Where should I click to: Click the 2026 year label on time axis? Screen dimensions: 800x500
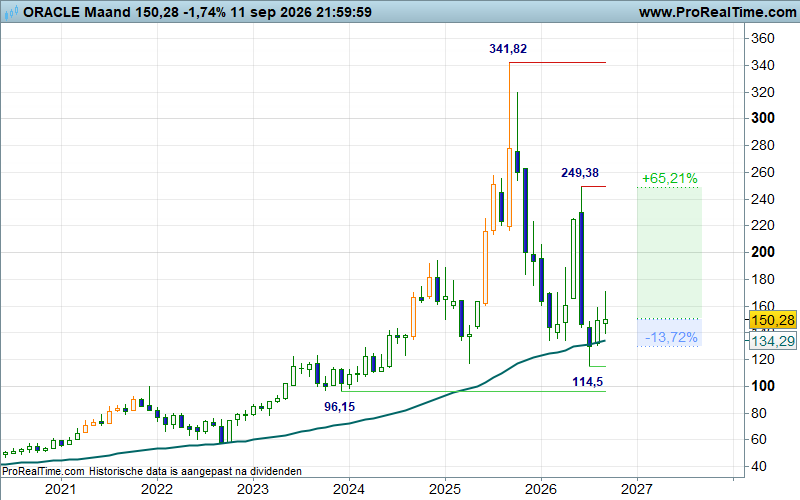coord(540,490)
